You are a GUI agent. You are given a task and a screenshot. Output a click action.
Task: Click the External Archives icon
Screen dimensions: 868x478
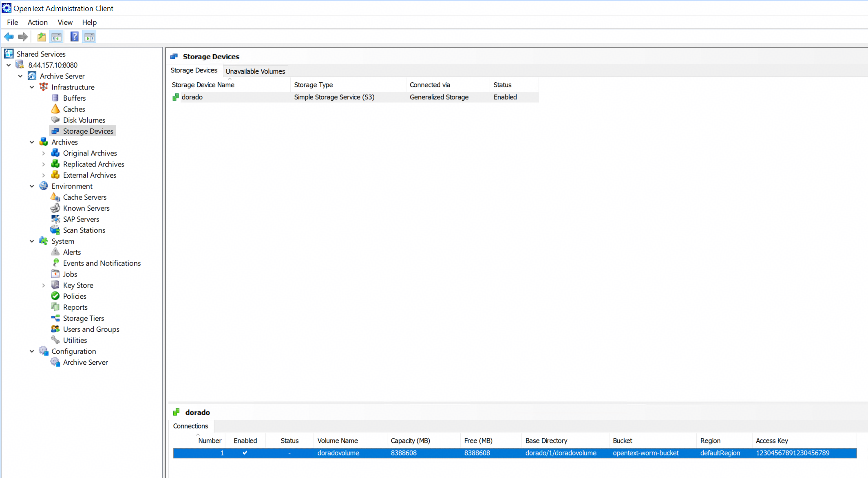(55, 175)
